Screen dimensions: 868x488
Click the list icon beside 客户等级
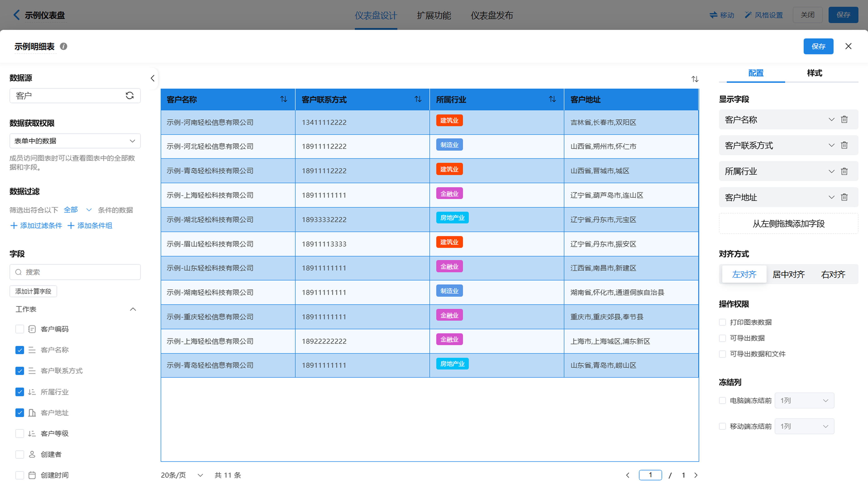(x=32, y=434)
